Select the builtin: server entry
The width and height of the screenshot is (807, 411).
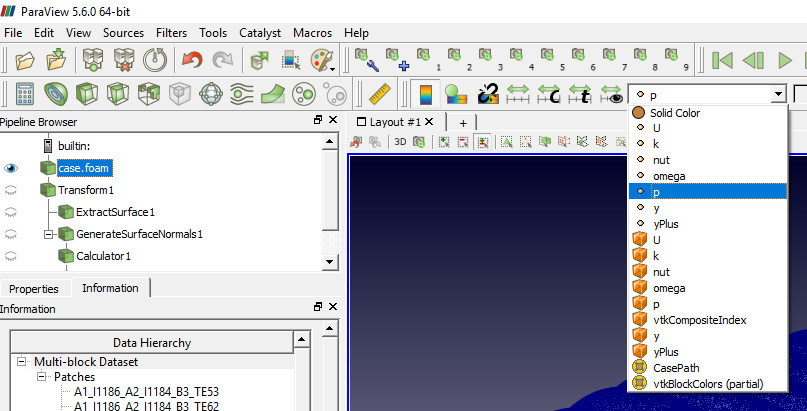pyautogui.click(x=74, y=146)
